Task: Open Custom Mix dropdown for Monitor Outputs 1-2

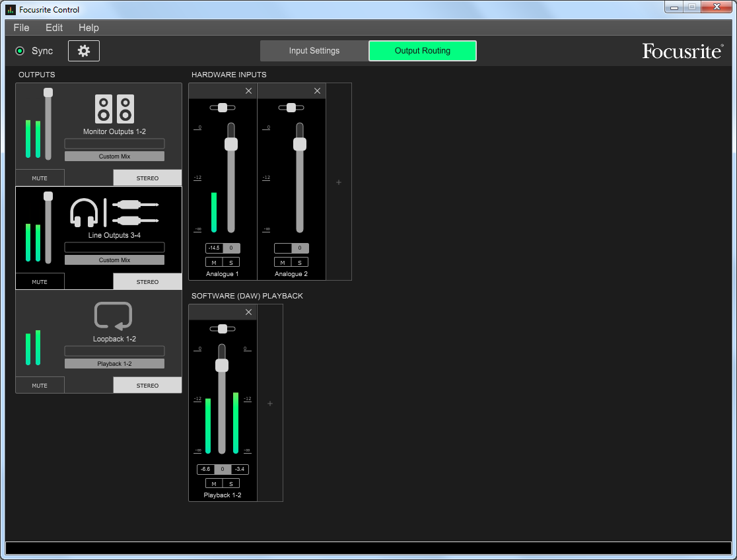Action: (114, 157)
